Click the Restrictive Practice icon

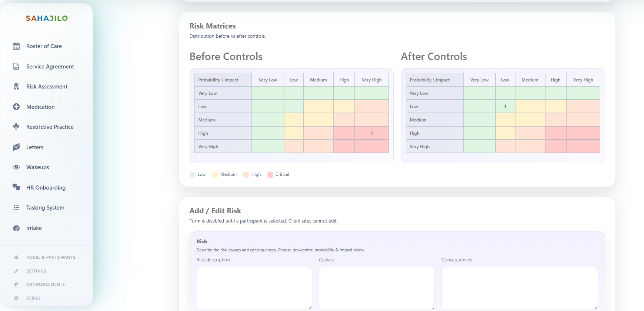[16, 127]
